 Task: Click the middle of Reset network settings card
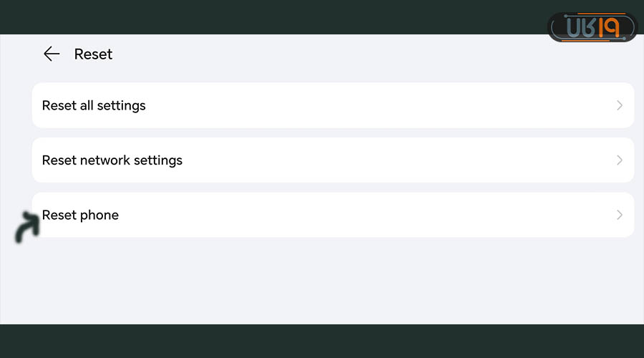[333, 160]
